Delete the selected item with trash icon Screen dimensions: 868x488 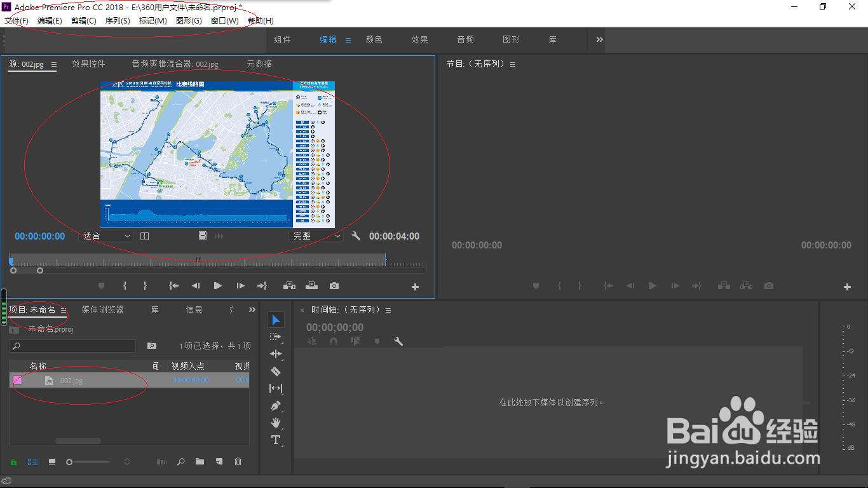pos(238,462)
